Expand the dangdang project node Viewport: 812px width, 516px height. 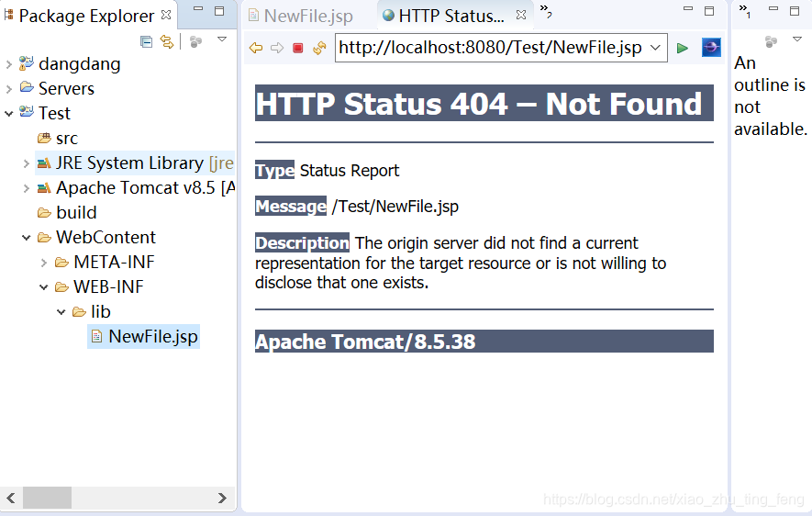[9, 65]
